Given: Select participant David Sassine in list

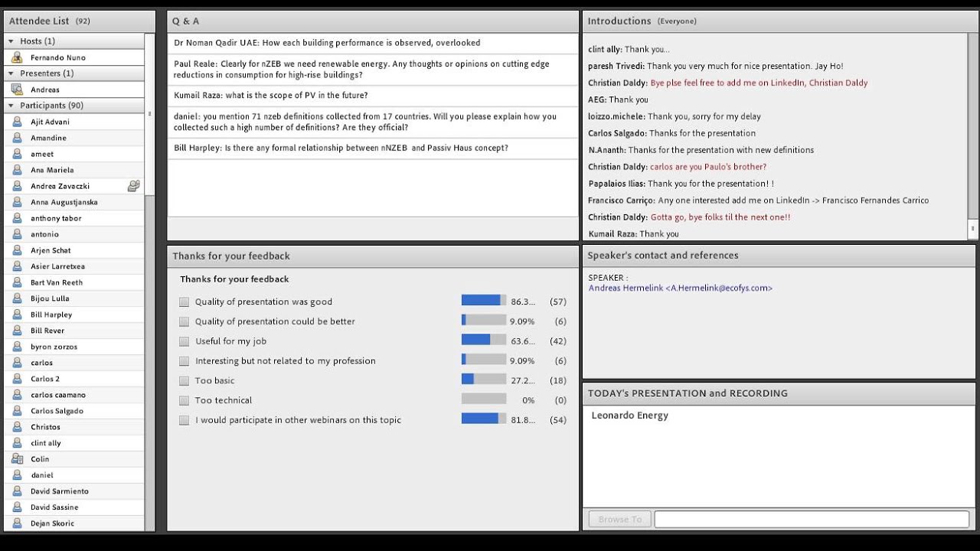Looking at the screenshot, I should pyautogui.click(x=74, y=507).
